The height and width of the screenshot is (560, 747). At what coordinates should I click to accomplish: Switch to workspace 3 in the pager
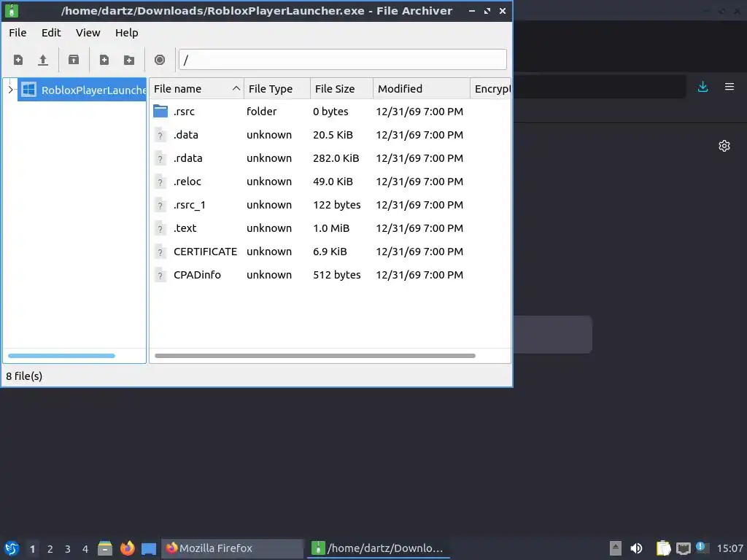(x=68, y=549)
